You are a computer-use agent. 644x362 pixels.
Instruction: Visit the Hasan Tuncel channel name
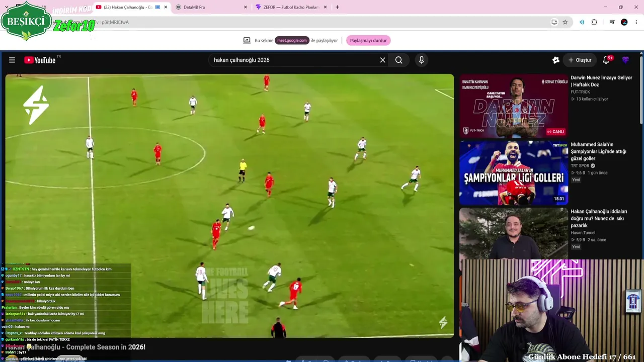(583, 233)
